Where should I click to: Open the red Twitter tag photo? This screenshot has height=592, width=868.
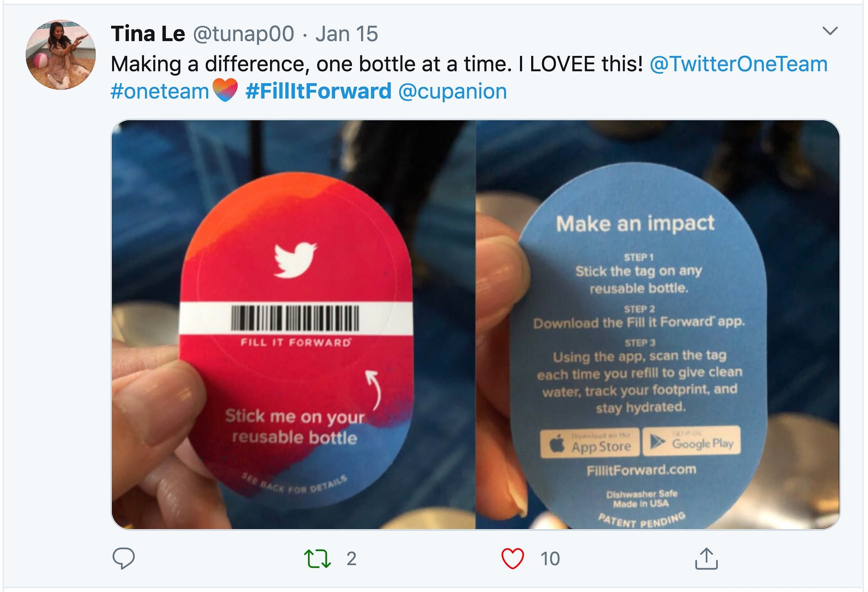point(293,325)
